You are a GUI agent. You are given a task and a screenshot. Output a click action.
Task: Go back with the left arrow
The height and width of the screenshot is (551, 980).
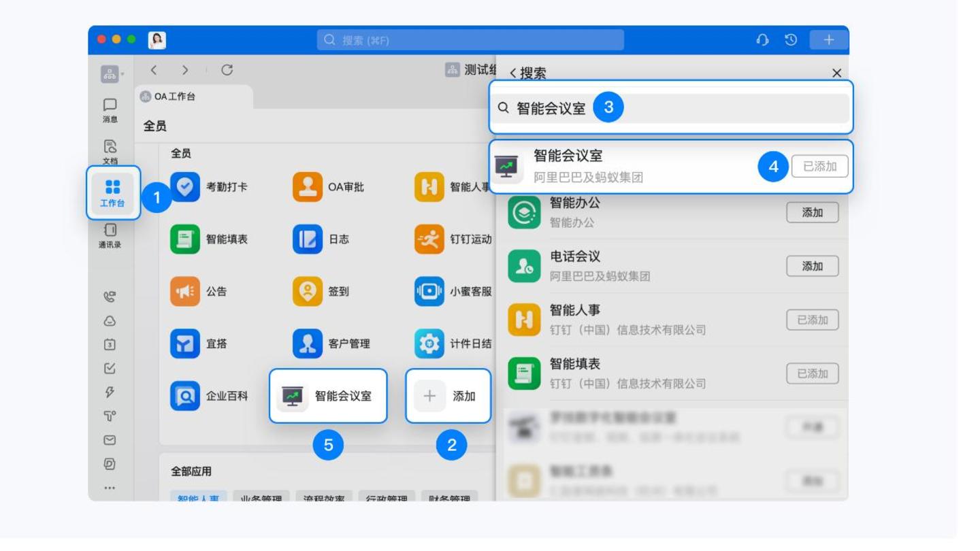click(x=154, y=70)
